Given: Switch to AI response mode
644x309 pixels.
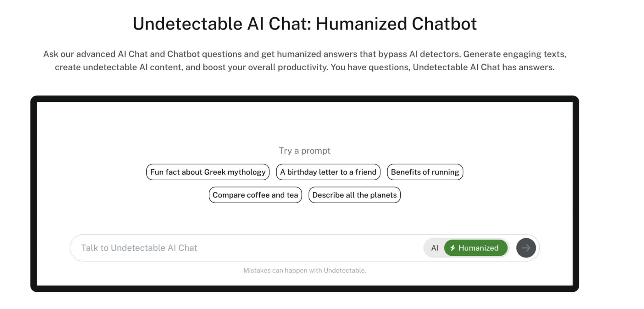Looking at the screenshot, I should click(x=435, y=248).
